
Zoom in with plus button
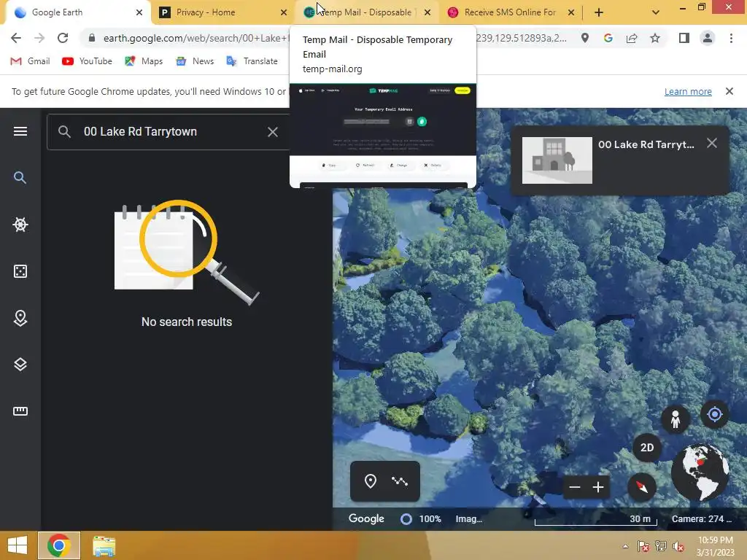point(598,487)
